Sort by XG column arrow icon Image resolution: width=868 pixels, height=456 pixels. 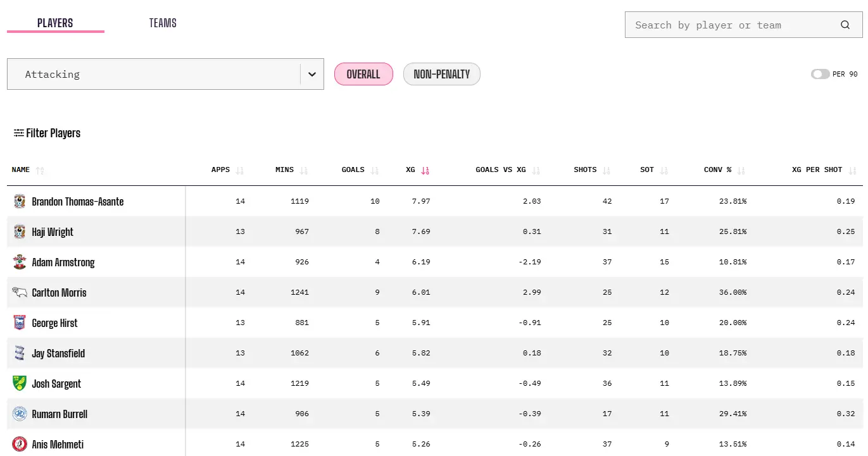pyautogui.click(x=425, y=170)
